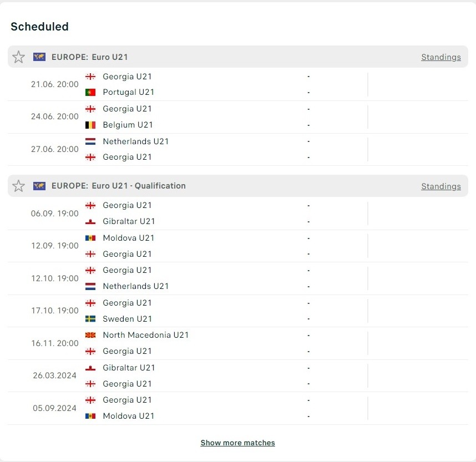
Task: Show more matches
Action: tap(237, 443)
